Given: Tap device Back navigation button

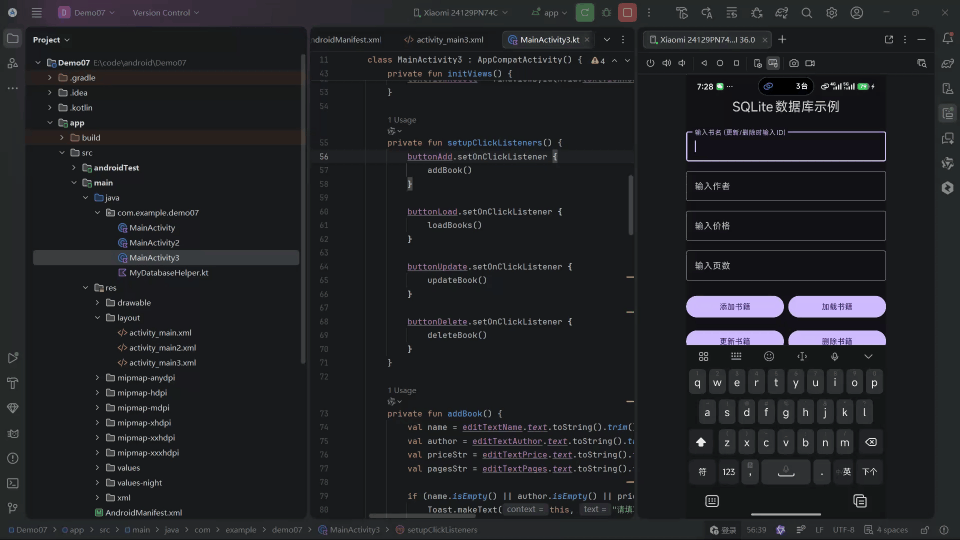Looking at the screenshot, I should click(x=704, y=63).
